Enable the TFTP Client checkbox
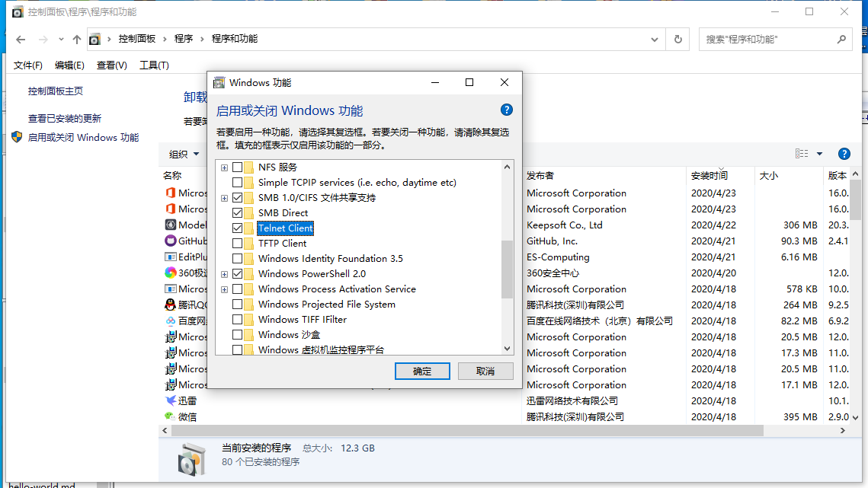This screenshot has width=868, height=488. (x=238, y=244)
